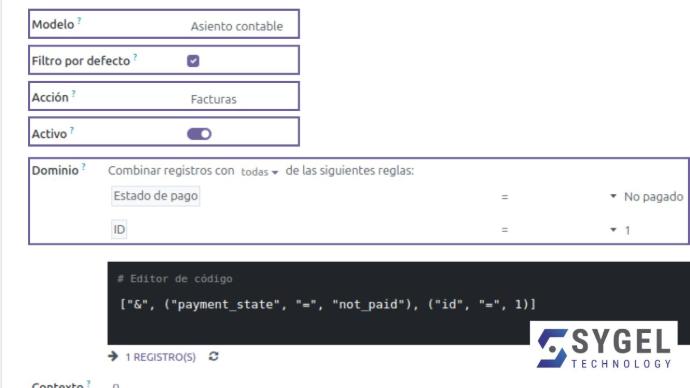Viewport: 690px width, 388px height.
Task: Click the Asiento contable model field
Action: pos(237,26)
